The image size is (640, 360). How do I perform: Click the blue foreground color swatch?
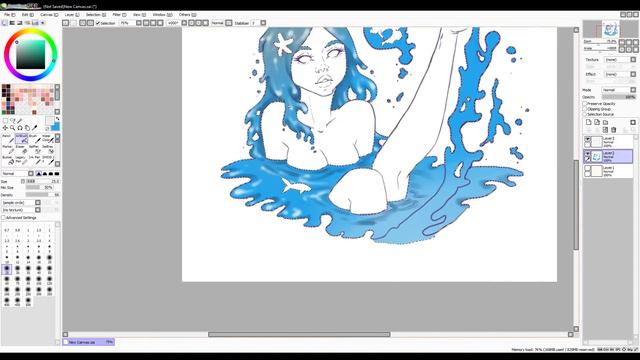(56, 127)
